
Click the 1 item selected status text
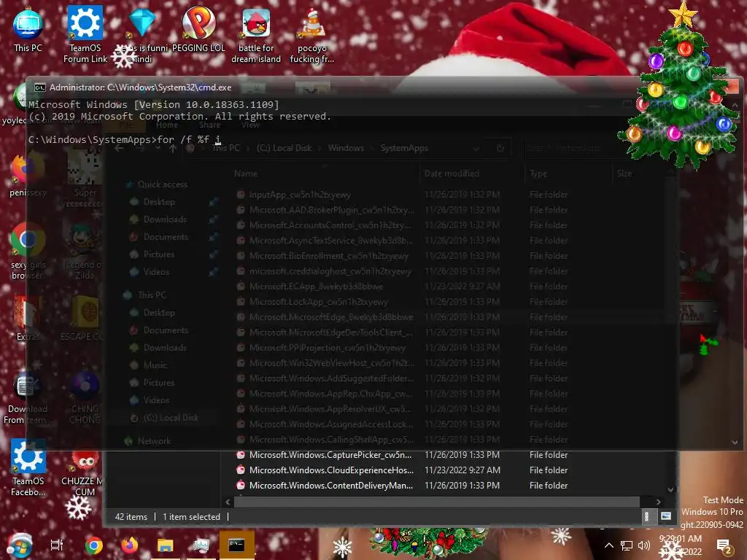pyautogui.click(x=192, y=517)
